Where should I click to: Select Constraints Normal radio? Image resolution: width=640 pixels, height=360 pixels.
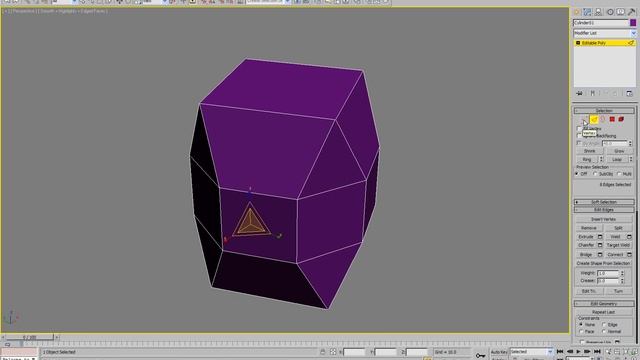604,332
